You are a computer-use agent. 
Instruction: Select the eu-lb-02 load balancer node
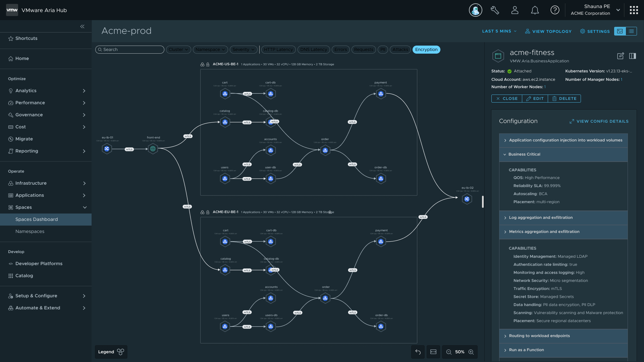(467, 199)
